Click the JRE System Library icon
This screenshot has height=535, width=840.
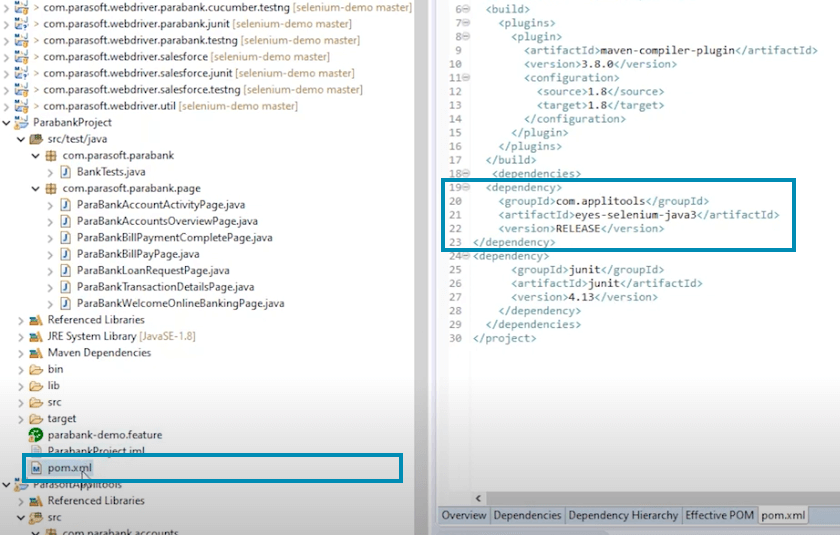pyautogui.click(x=37, y=337)
